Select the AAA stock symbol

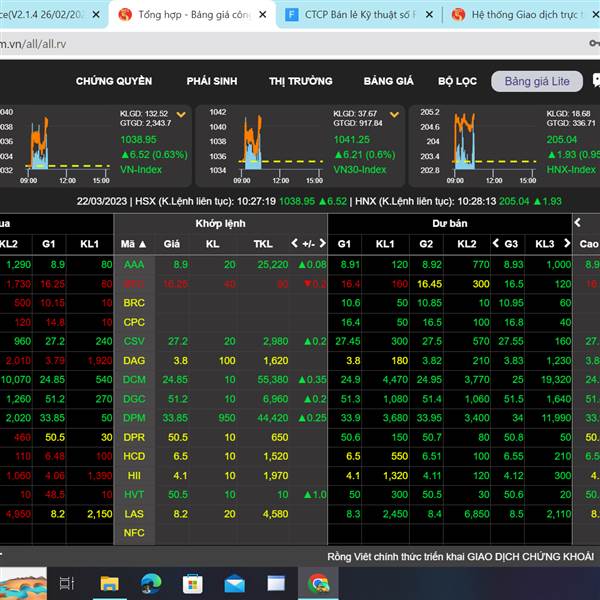[x=134, y=264]
